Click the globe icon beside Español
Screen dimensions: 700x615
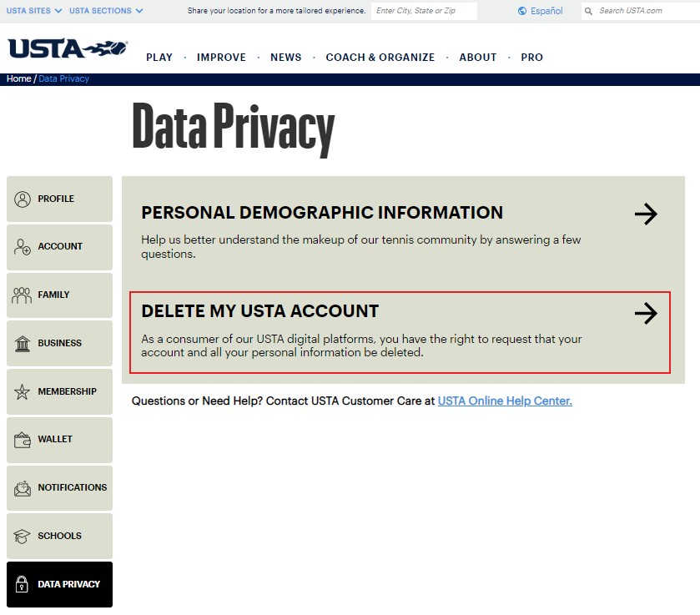pos(522,11)
